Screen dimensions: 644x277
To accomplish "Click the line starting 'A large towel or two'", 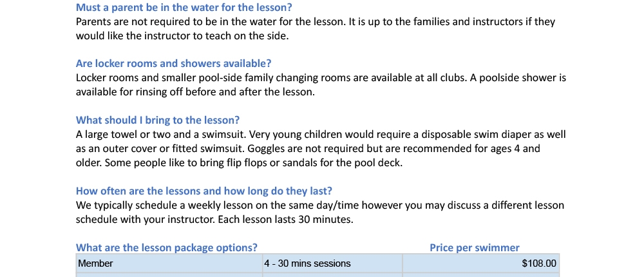I will coord(321,135).
